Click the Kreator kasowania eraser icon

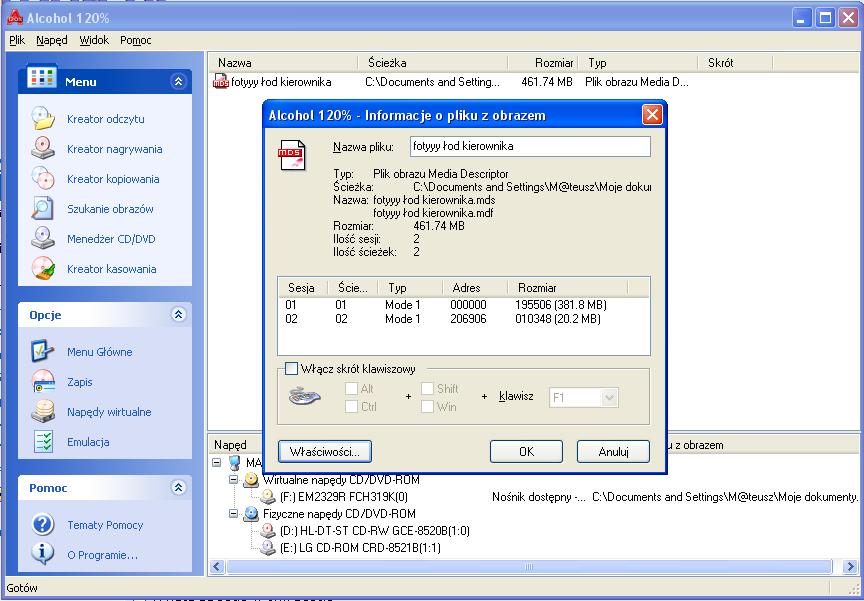click(x=42, y=268)
